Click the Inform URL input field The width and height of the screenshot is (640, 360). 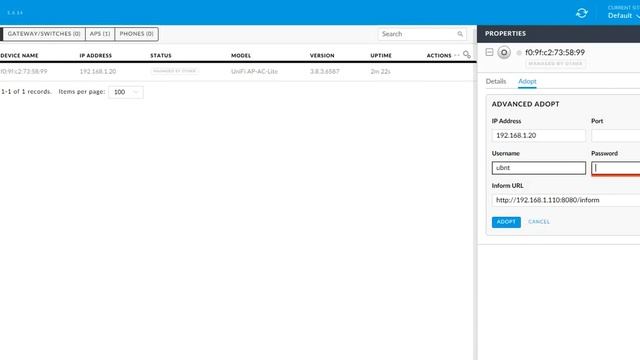click(x=566, y=200)
